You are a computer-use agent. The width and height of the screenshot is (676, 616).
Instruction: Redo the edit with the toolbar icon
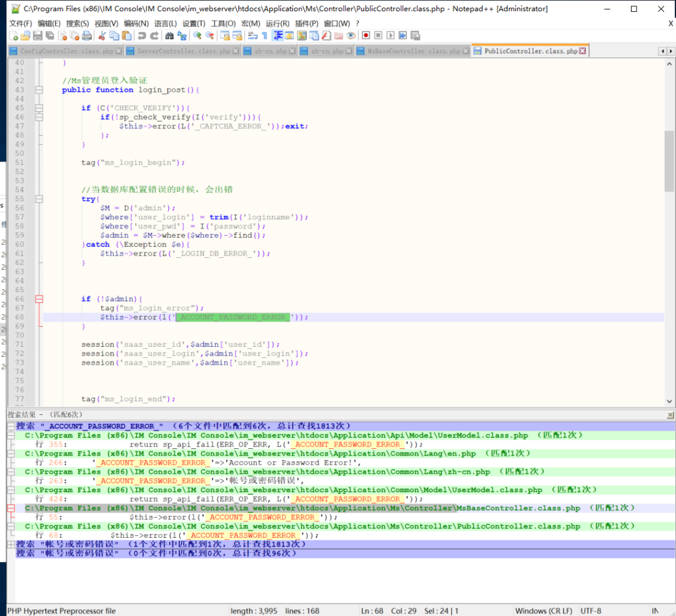tap(154, 36)
